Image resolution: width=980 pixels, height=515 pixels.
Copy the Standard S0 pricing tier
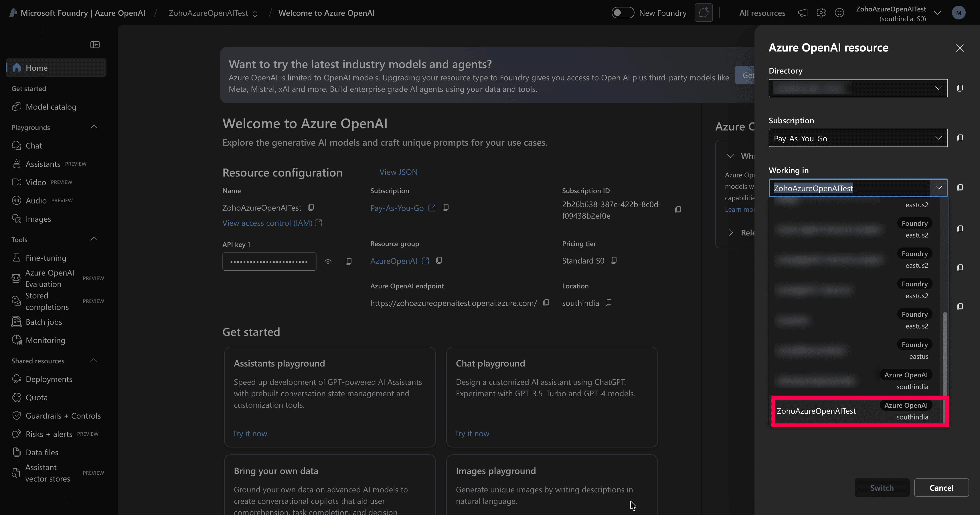click(613, 260)
